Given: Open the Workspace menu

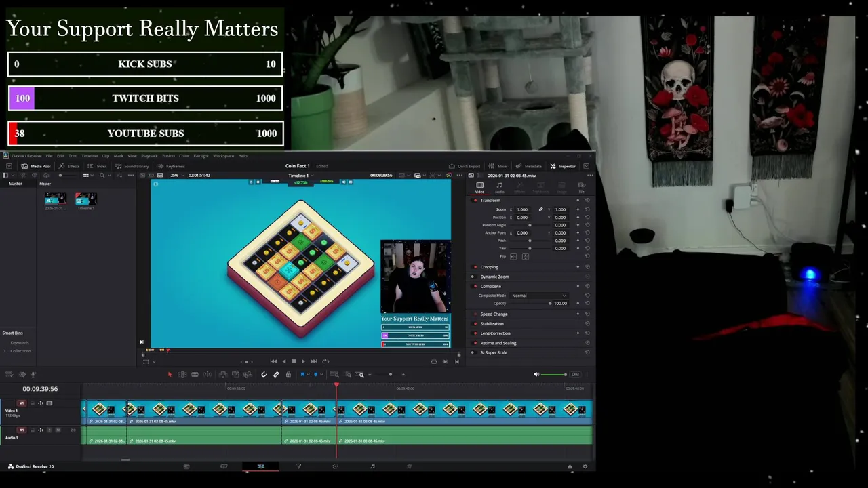Looking at the screenshot, I should [223, 156].
